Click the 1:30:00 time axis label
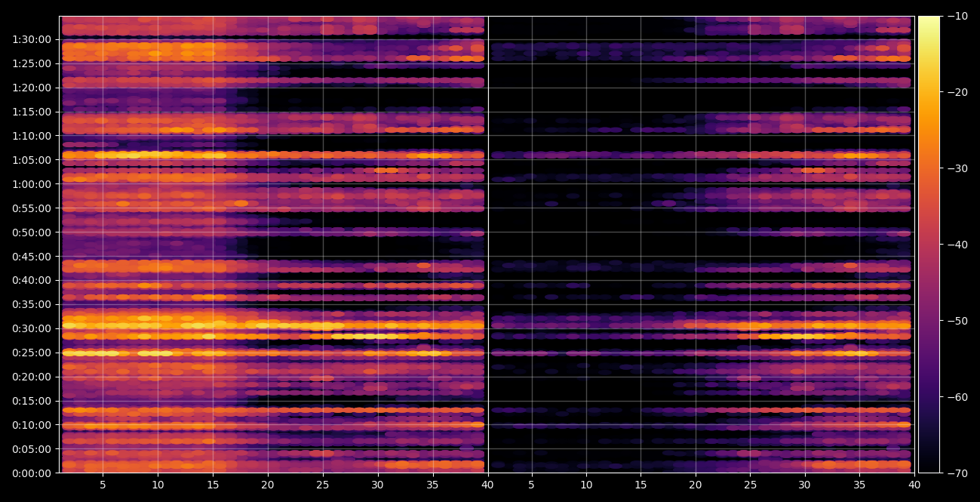980x502 pixels. [32, 39]
